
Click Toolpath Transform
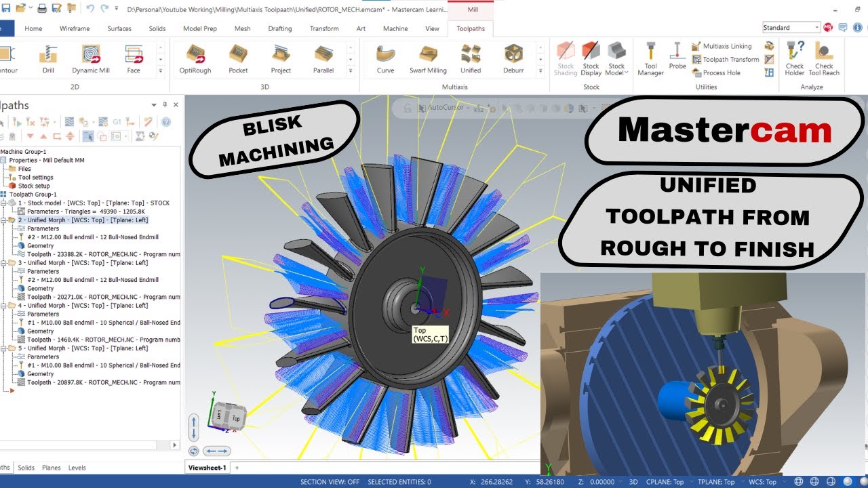pos(725,60)
